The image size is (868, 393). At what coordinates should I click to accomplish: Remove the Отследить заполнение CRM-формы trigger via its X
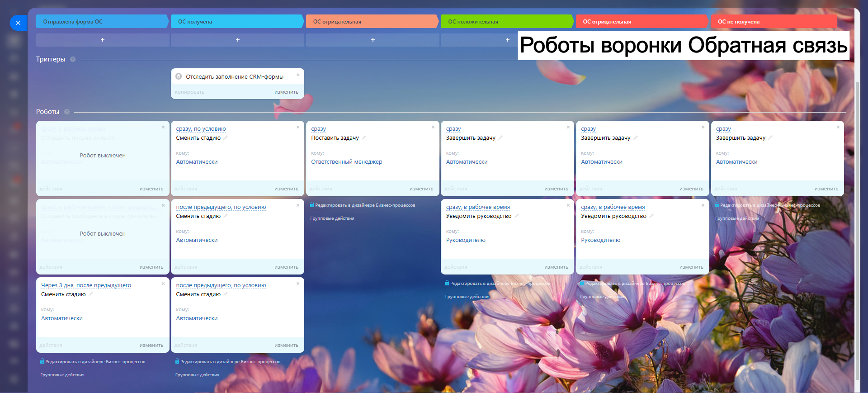click(x=298, y=75)
